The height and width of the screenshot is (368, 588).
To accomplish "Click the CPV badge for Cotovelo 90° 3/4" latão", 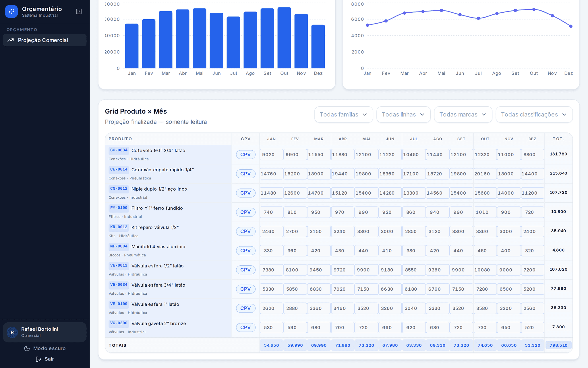I will pyautogui.click(x=245, y=154).
